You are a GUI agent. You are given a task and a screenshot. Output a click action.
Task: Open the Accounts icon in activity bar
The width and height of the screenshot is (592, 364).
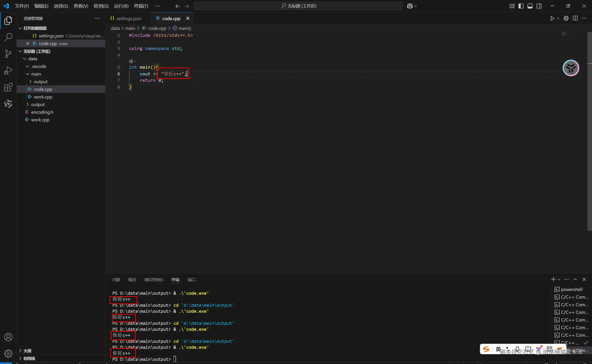coord(8,337)
